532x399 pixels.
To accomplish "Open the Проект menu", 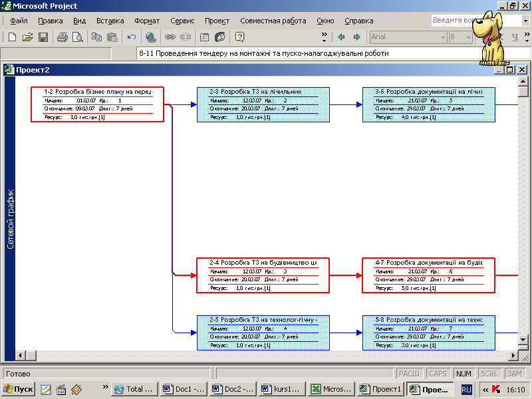I will pyautogui.click(x=217, y=21).
